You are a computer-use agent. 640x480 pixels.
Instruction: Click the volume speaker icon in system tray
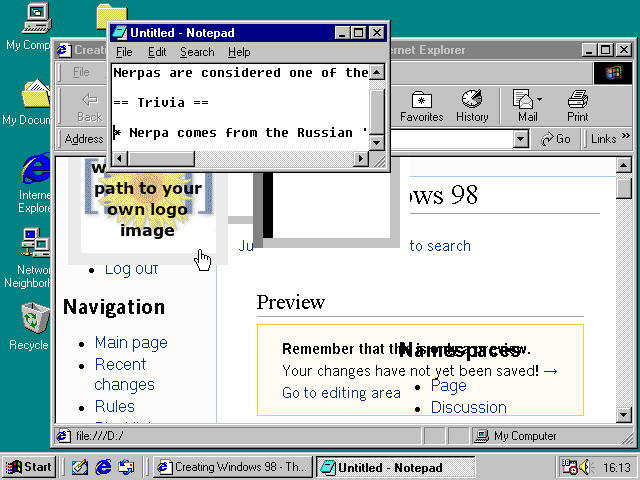(584, 467)
